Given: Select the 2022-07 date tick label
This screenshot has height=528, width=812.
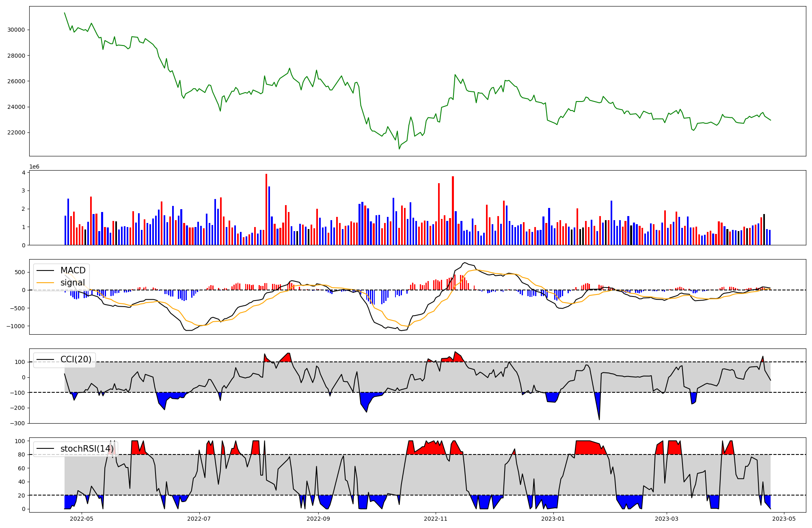Looking at the screenshot, I should click(x=199, y=519).
